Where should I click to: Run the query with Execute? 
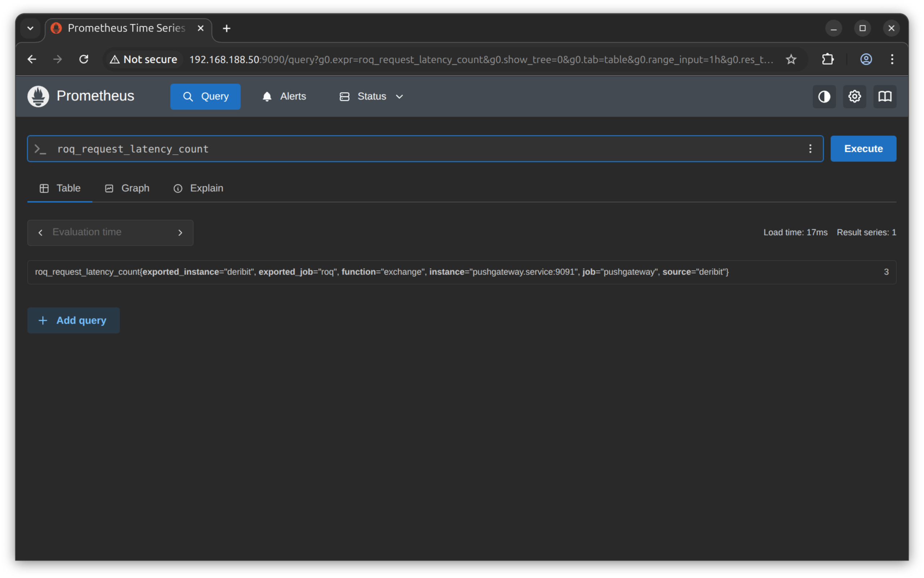[x=863, y=149]
